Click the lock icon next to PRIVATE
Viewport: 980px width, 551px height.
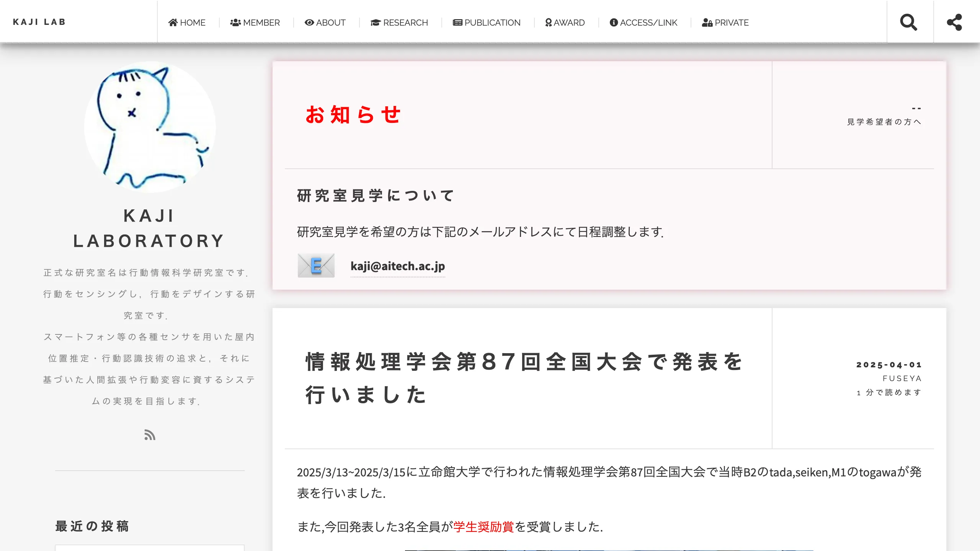pos(707,22)
